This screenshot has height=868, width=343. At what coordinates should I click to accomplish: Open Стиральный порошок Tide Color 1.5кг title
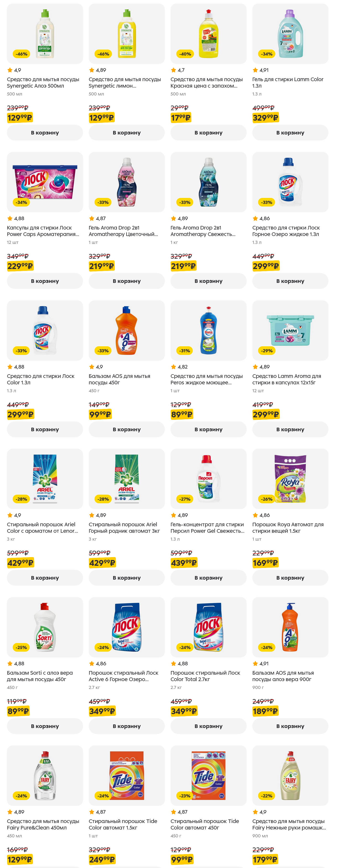click(x=123, y=824)
